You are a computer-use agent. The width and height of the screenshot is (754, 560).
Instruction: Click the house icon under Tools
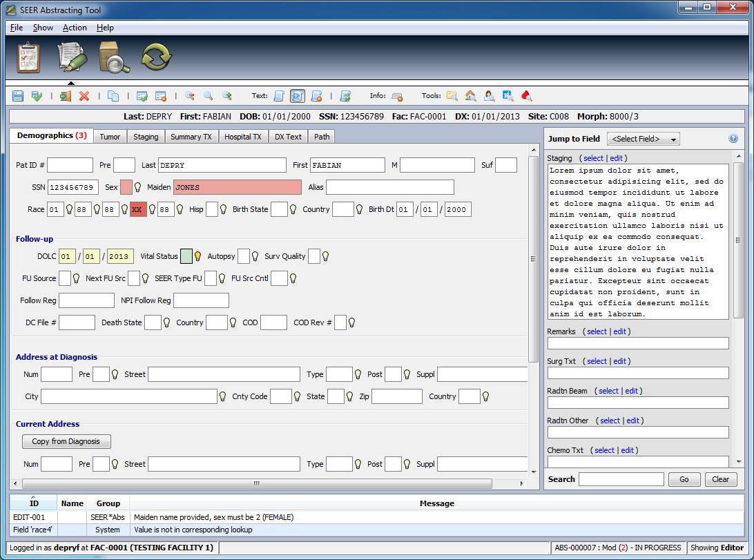pos(470,96)
